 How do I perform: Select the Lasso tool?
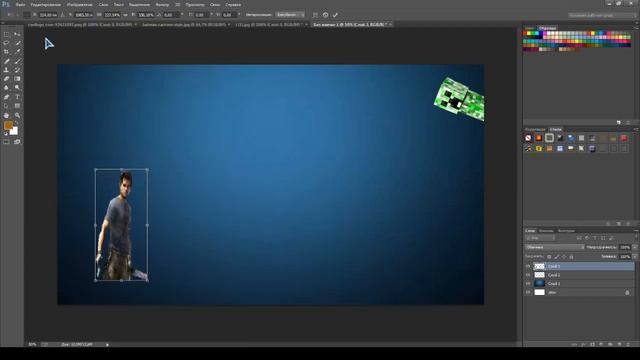click(6, 43)
